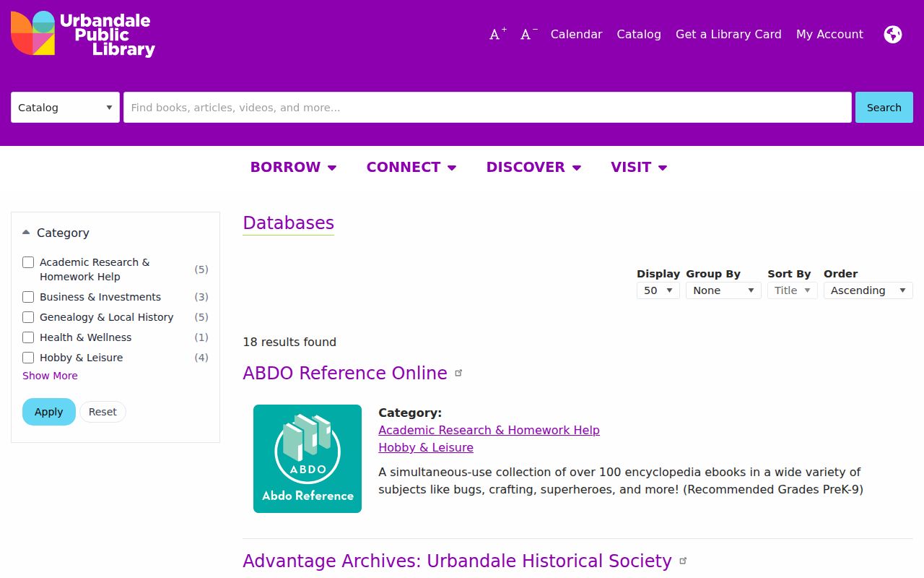
Task: Show More categories
Action: (50, 376)
